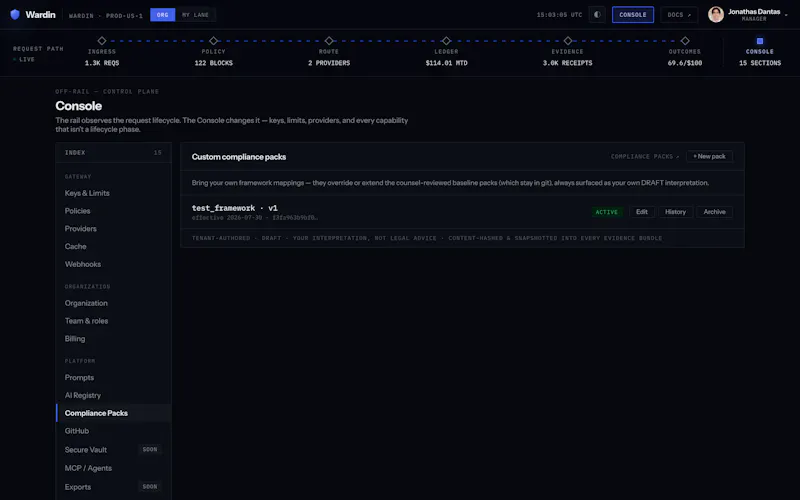The height and width of the screenshot is (500, 800).
Task: Open Billing section in sidebar
Action: click(x=113, y=339)
